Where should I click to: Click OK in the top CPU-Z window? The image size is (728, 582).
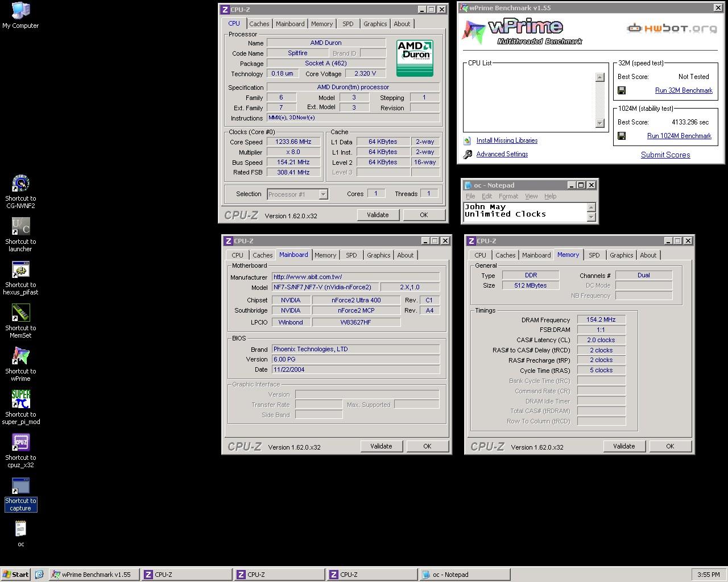point(424,215)
